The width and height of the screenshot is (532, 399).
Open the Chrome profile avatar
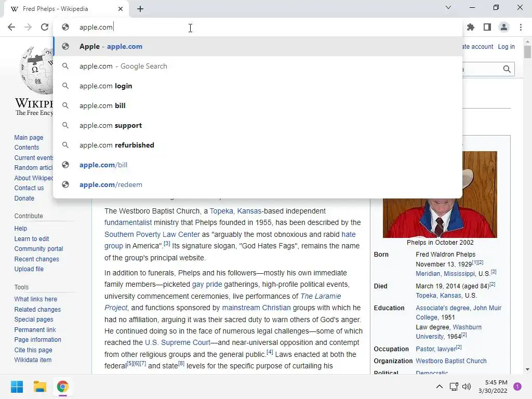[x=504, y=27]
